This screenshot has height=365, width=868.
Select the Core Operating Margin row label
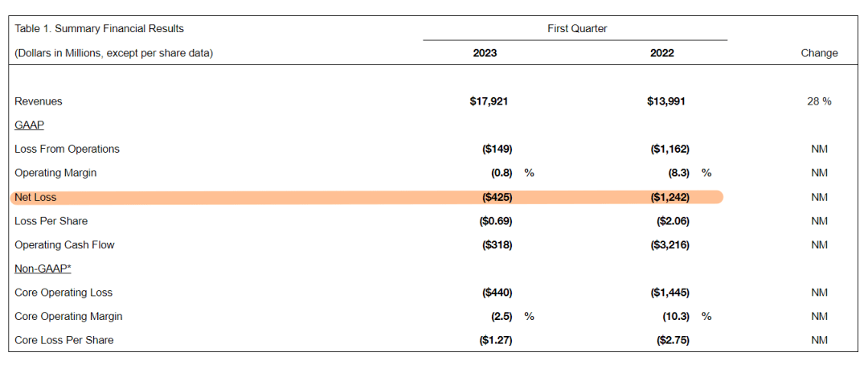tap(68, 316)
